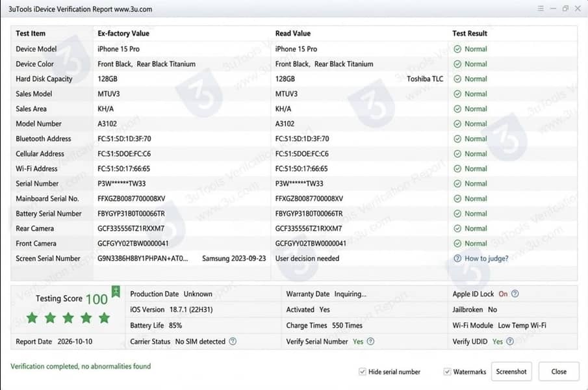Viewport: 588px width, 390px height.
Task: Click the Charge Times 550 Times value
Action: tap(347, 326)
